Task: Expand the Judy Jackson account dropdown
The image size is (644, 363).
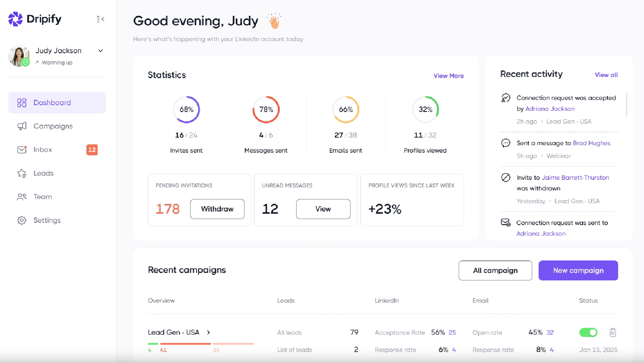Action: (x=101, y=51)
